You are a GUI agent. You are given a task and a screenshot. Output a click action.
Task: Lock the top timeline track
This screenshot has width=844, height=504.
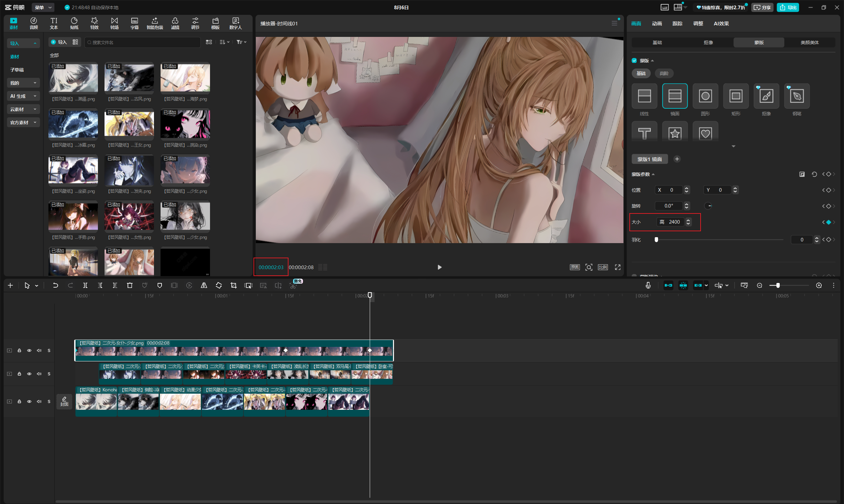point(19,350)
